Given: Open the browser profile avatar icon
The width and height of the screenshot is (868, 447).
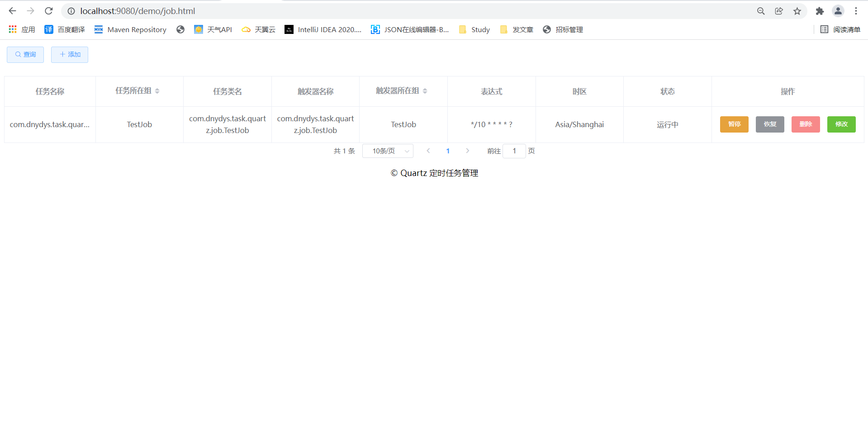Looking at the screenshot, I should click(x=838, y=11).
